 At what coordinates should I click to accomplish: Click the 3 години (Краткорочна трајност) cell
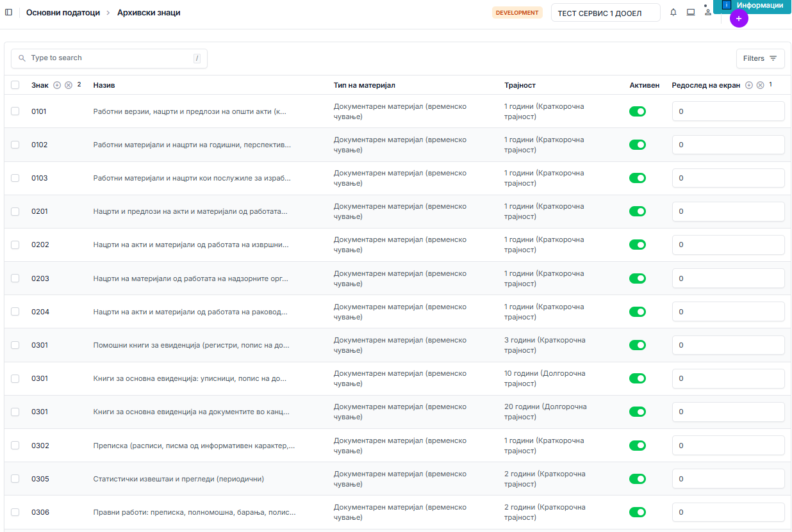point(545,345)
